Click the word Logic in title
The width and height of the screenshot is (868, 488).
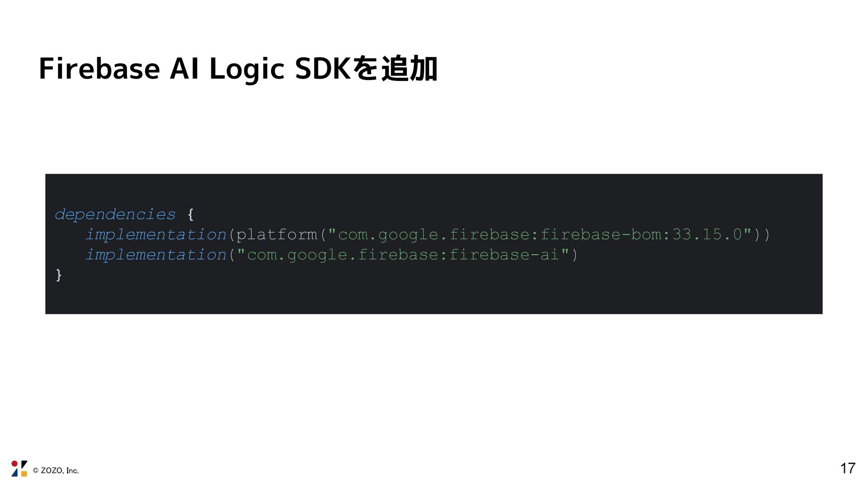tap(247, 69)
